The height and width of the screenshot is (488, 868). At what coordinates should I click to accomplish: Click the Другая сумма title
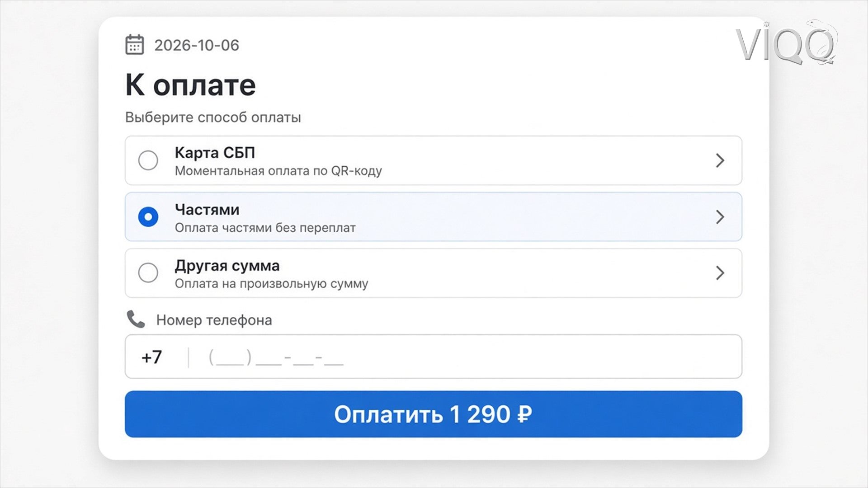[227, 266]
